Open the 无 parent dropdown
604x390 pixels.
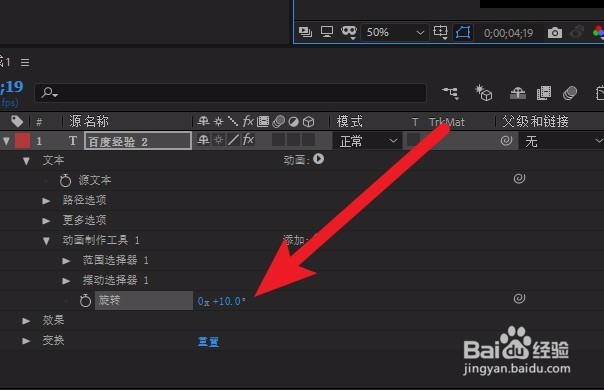(x=561, y=141)
